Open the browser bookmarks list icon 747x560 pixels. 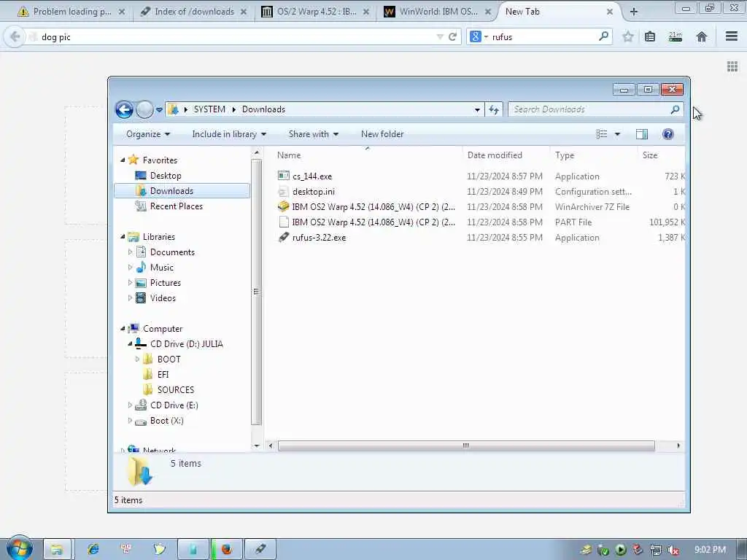click(x=650, y=36)
